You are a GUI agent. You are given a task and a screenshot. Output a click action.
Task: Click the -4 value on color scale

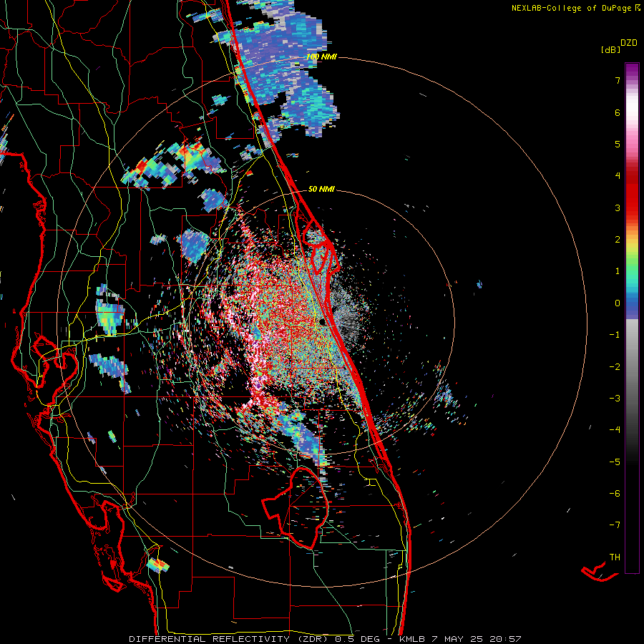(x=615, y=429)
